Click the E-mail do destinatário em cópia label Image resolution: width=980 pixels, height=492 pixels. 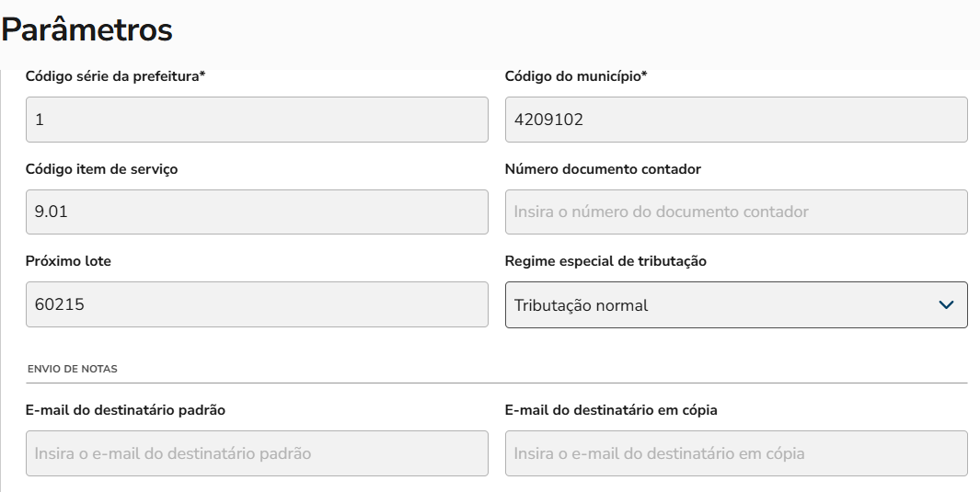[x=611, y=410]
